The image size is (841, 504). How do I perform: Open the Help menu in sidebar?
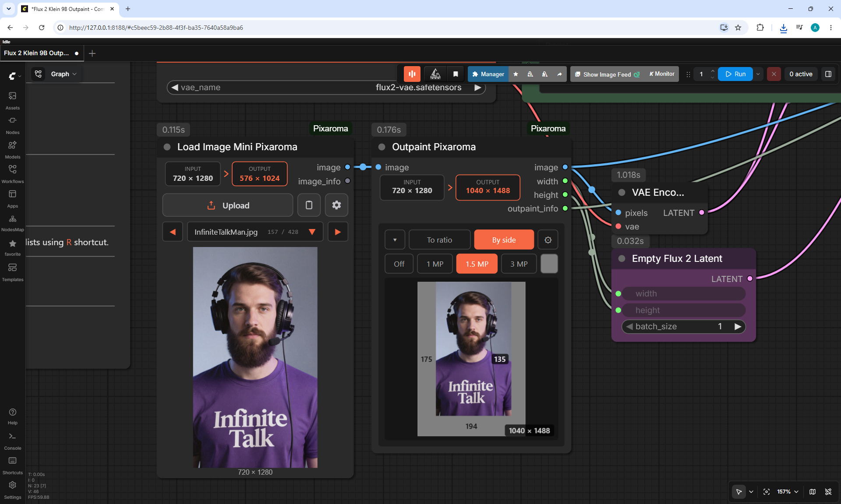tap(13, 416)
